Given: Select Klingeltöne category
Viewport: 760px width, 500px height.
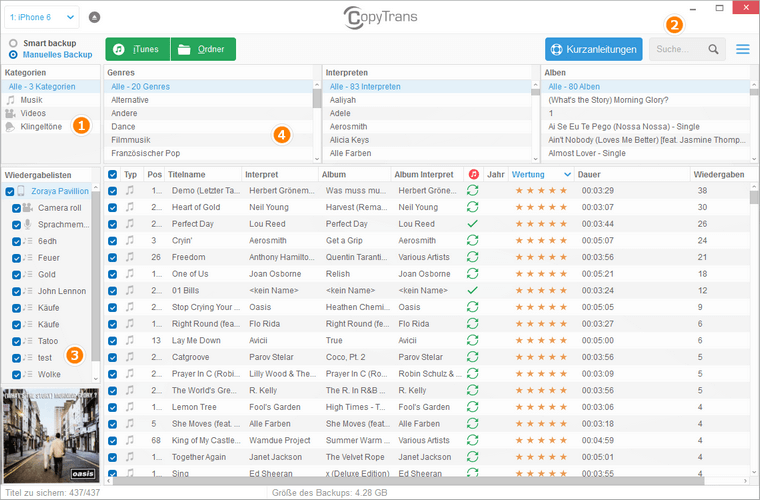Looking at the screenshot, I should tap(50, 126).
